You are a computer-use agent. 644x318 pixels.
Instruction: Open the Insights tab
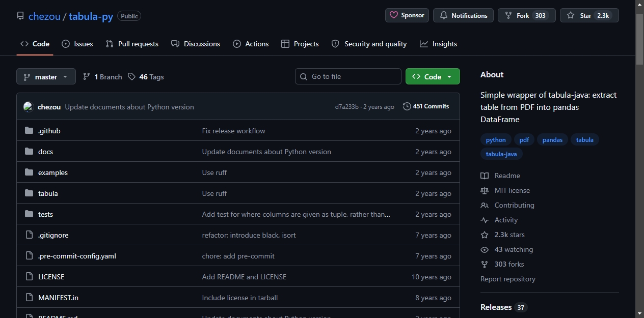click(438, 44)
